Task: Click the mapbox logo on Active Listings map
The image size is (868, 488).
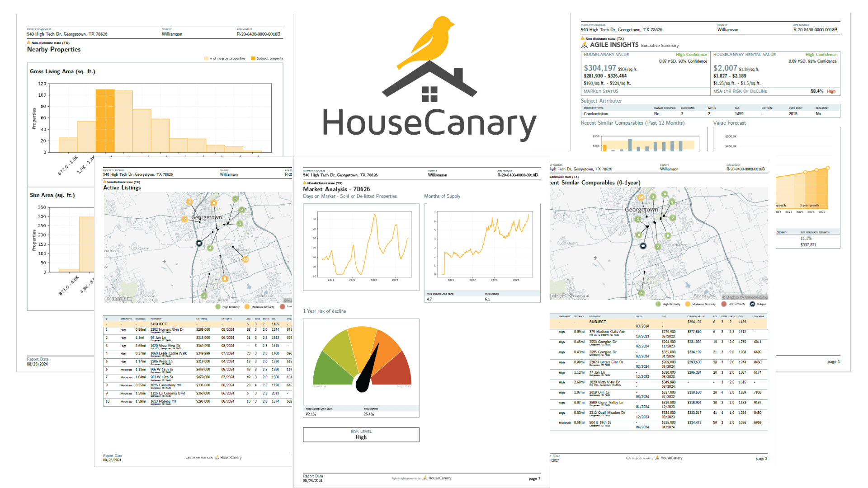Action: coord(118,299)
